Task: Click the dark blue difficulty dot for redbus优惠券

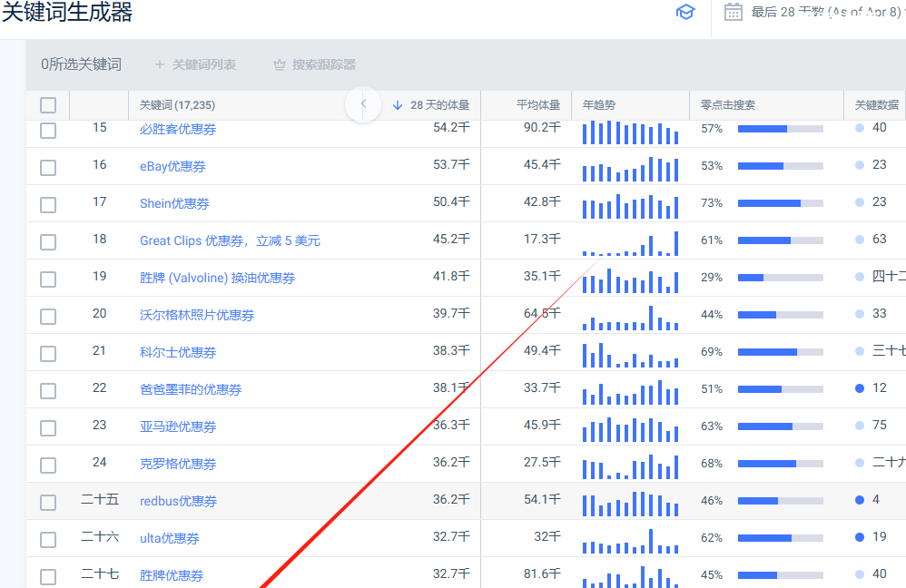Action: click(860, 500)
